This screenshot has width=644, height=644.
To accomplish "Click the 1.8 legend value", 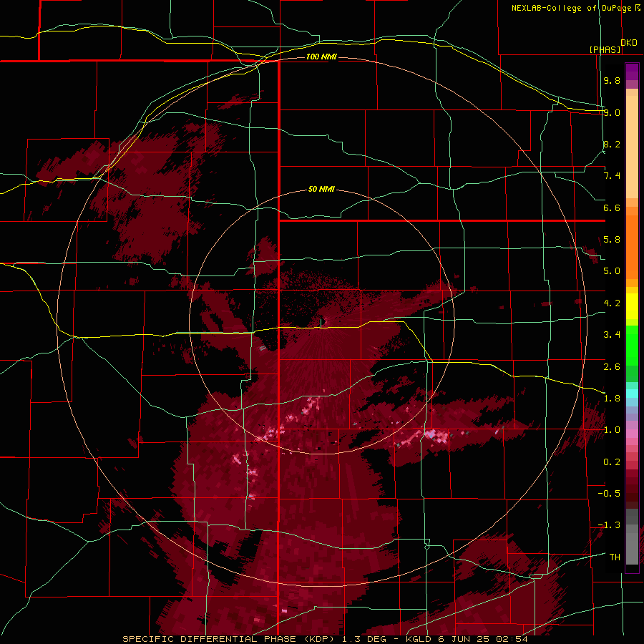I will tap(612, 399).
